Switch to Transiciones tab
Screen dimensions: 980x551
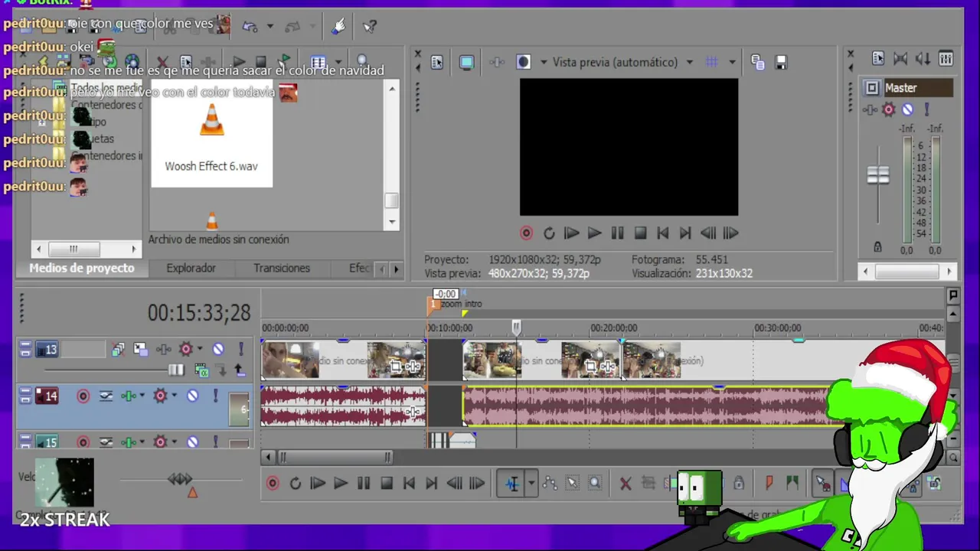[x=282, y=269]
